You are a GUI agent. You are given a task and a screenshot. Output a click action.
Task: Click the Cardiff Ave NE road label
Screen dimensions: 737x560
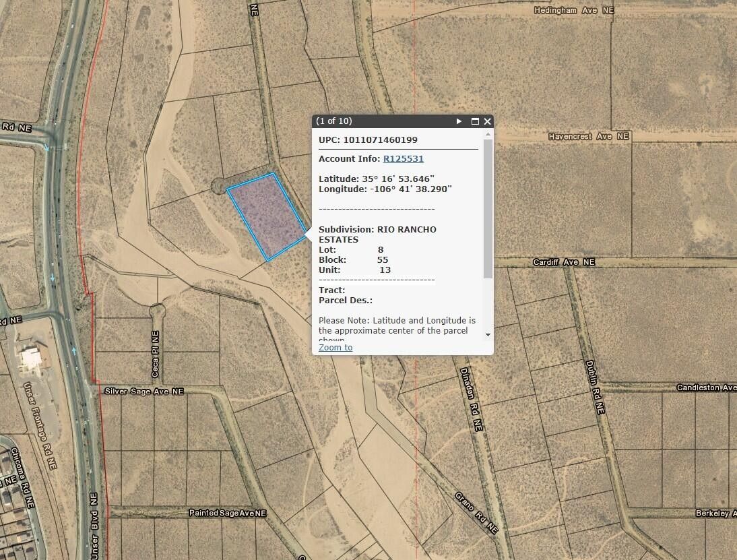click(564, 262)
